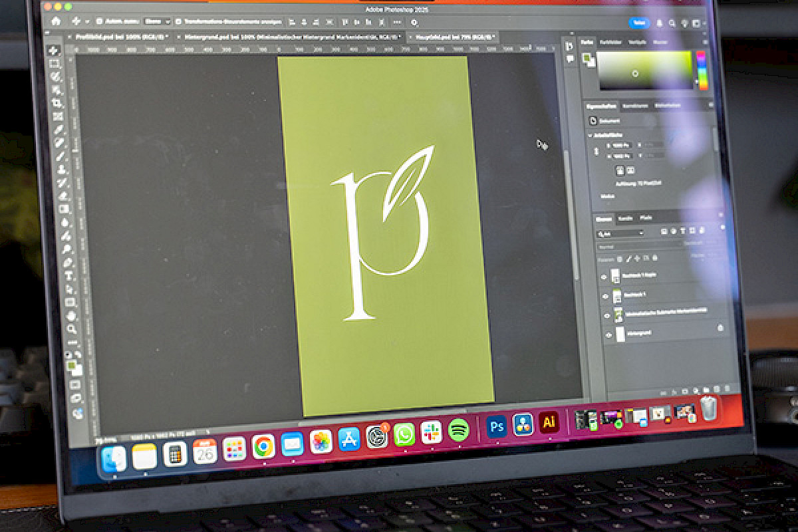Image resolution: width=798 pixels, height=532 pixels.
Task: Click the foreground color swatch in Farbe panel
Action: (x=587, y=57)
